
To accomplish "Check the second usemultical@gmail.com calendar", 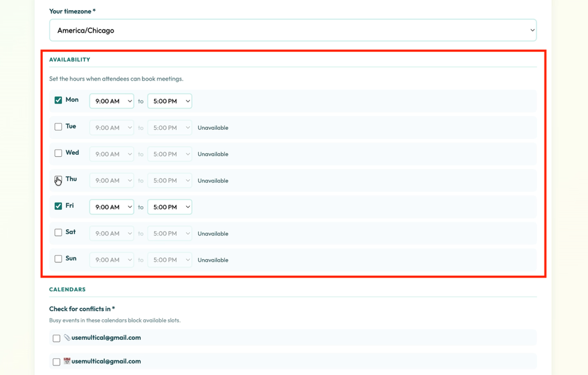I will (x=56, y=361).
